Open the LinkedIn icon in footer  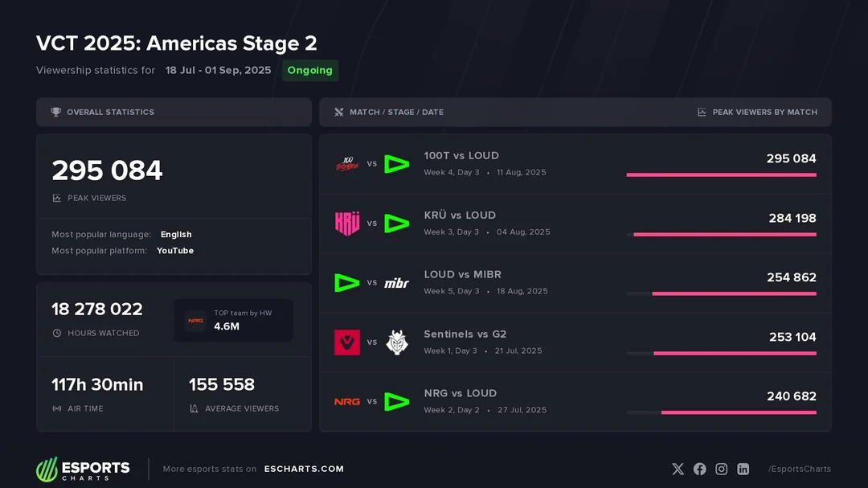[x=743, y=469]
